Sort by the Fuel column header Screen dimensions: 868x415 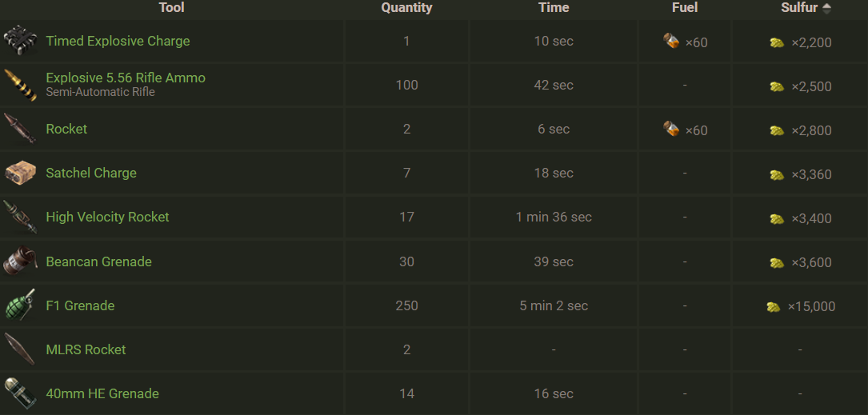click(685, 8)
